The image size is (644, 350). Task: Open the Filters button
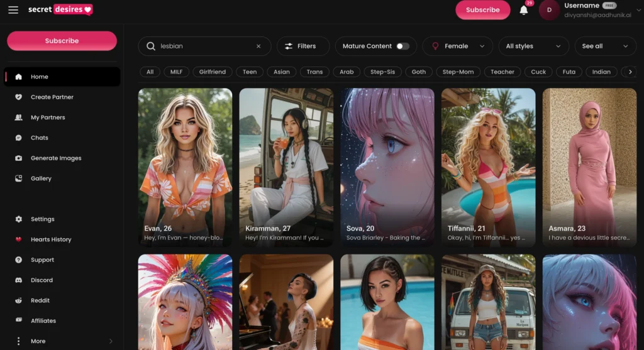pyautogui.click(x=303, y=46)
